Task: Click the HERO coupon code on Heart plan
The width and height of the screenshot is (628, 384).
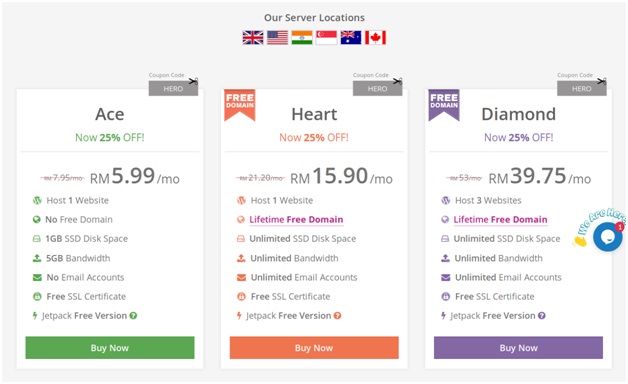Action: tap(378, 88)
